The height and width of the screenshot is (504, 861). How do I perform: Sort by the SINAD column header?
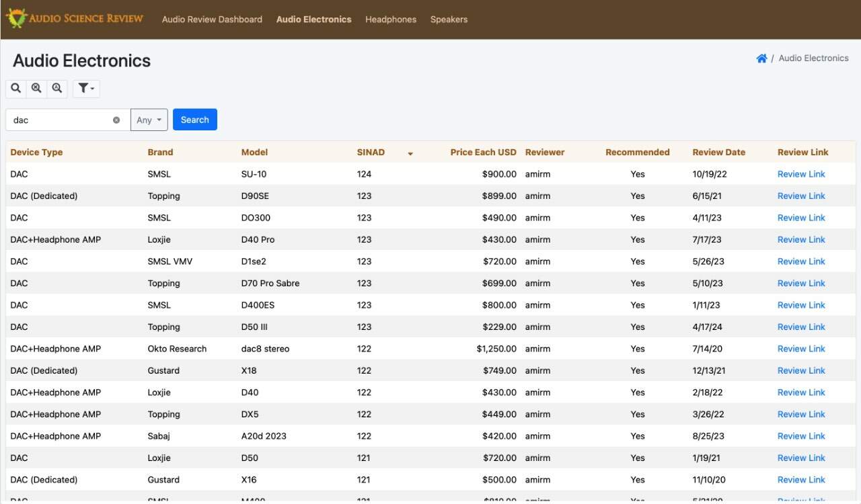[371, 152]
